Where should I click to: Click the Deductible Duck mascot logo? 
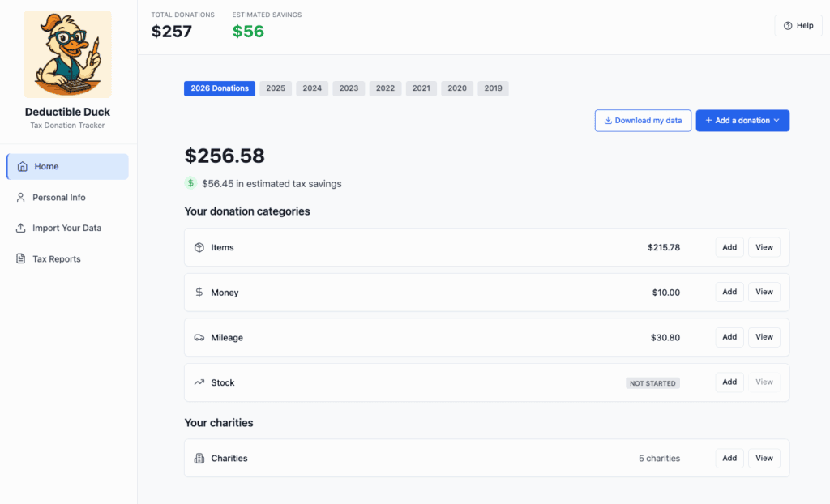(68, 54)
